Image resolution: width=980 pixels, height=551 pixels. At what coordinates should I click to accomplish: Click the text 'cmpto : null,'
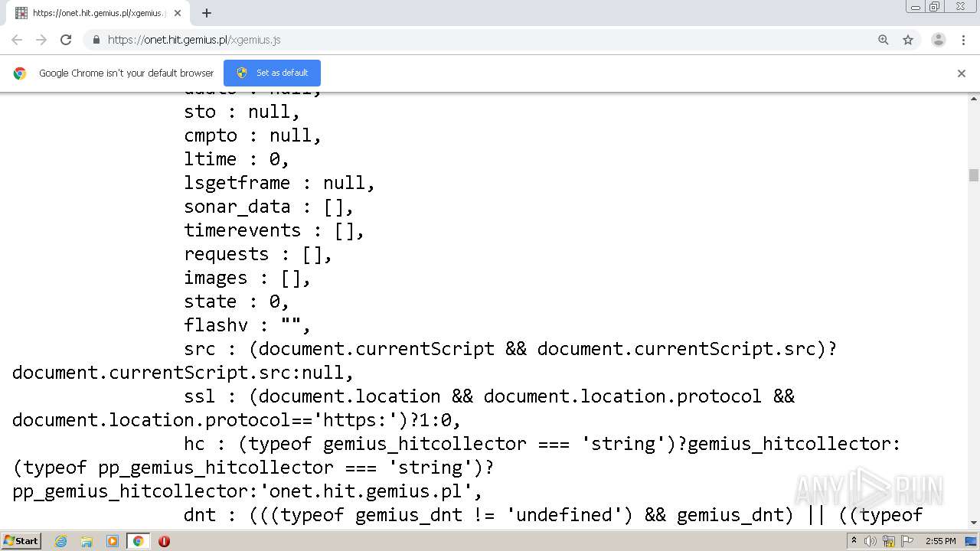click(253, 135)
